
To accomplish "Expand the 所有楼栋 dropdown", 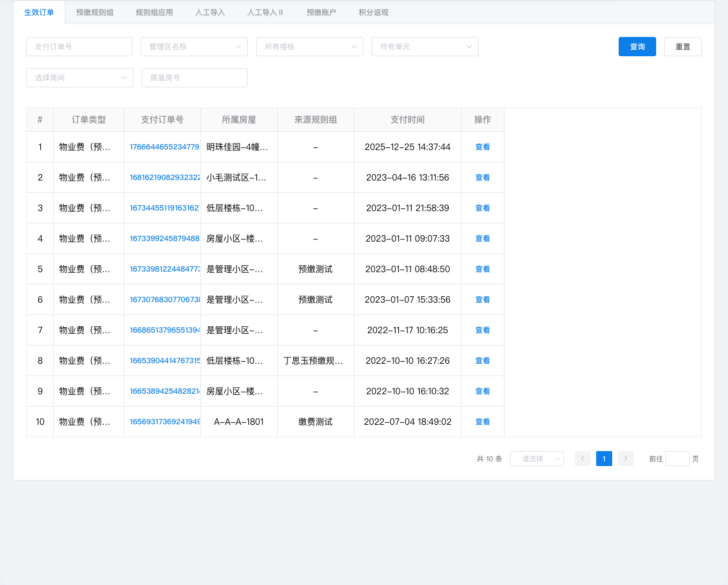I will point(309,47).
